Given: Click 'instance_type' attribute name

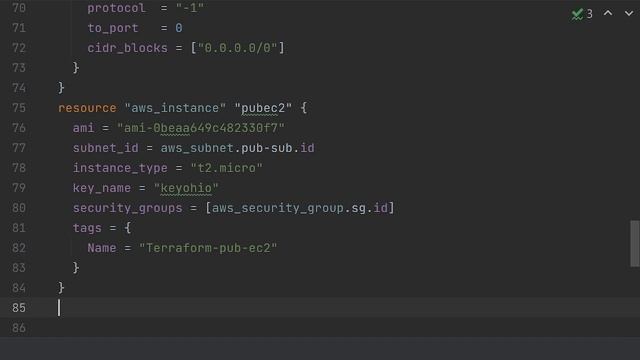Looking at the screenshot, I should coord(120,168).
